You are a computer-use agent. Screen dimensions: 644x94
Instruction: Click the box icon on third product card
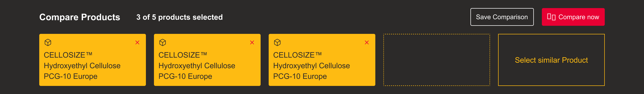(x=277, y=42)
